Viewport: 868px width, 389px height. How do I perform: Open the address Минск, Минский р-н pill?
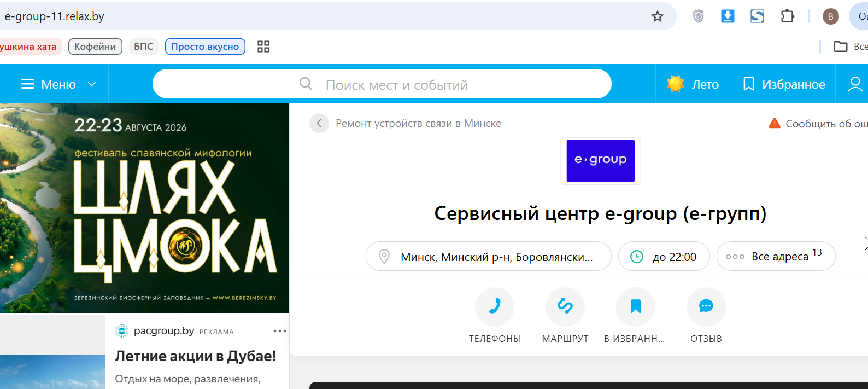[x=489, y=256]
